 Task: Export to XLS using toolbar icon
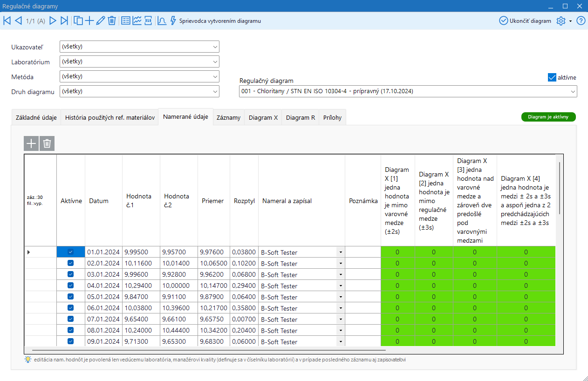(148, 20)
